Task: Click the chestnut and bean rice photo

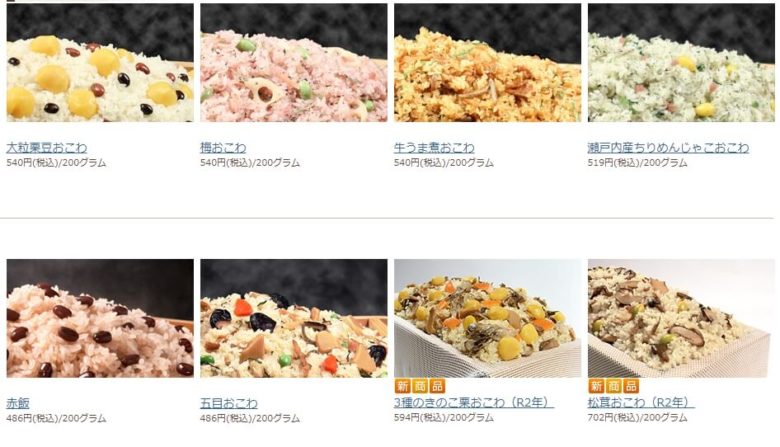Action: 100,63
